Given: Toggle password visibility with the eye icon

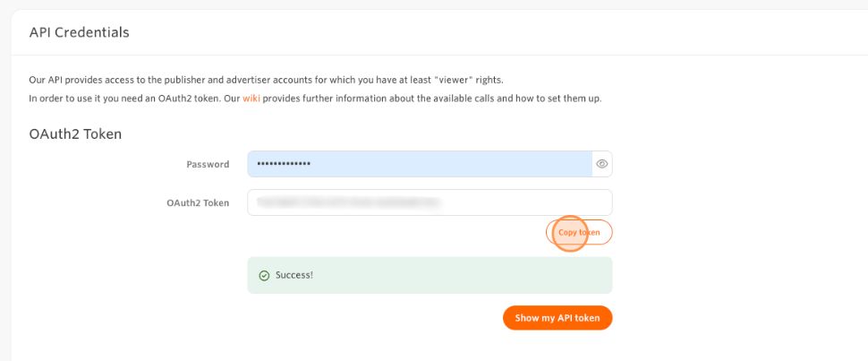Looking at the screenshot, I should coord(602,165).
